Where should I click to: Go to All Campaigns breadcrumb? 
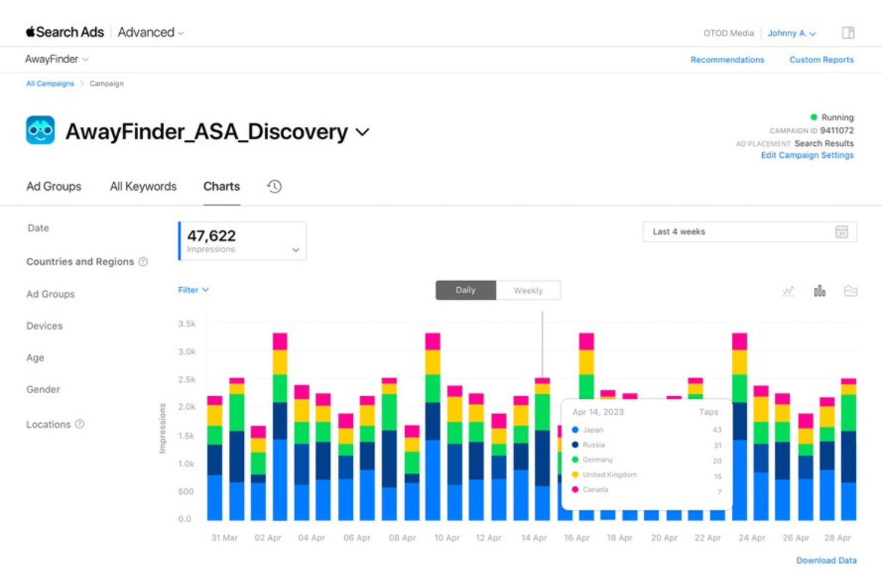(50, 83)
